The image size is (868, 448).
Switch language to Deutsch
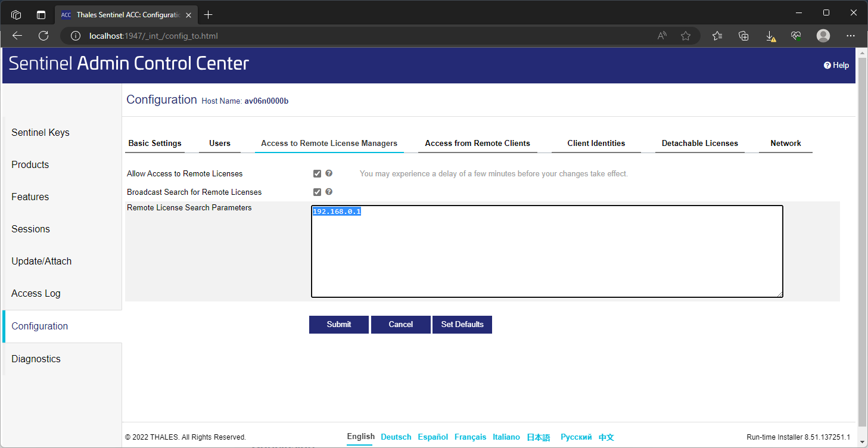[396, 437]
